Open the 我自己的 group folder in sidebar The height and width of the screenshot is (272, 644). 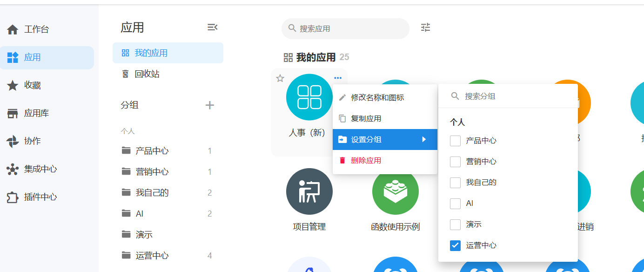pos(152,193)
